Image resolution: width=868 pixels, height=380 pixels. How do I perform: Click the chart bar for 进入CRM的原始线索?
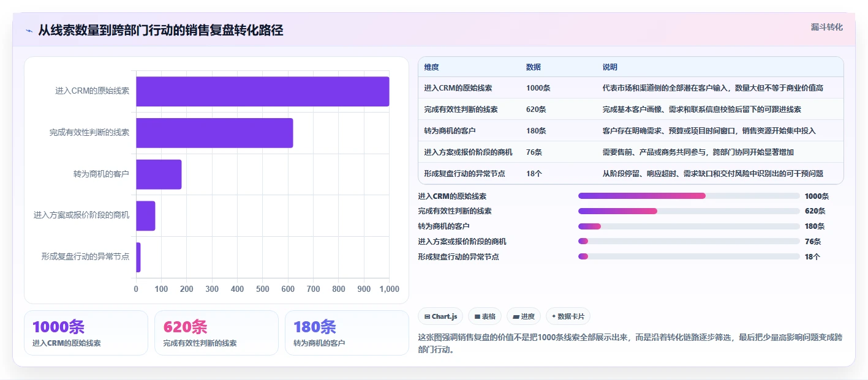[x=262, y=91]
